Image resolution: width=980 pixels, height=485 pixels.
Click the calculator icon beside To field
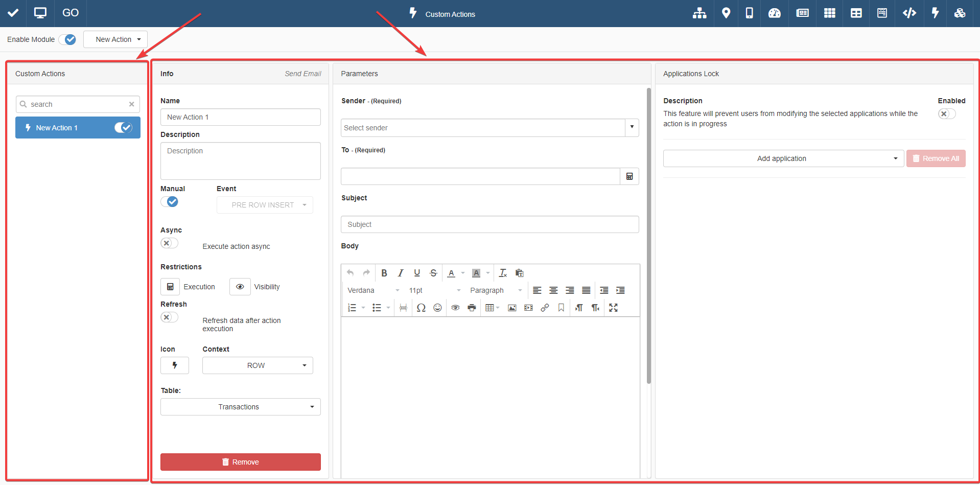(x=629, y=176)
